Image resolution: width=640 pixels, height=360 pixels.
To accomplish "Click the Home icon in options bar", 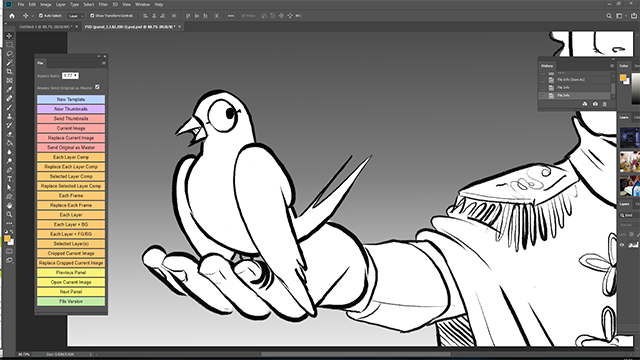I will [x=12, y=16].
